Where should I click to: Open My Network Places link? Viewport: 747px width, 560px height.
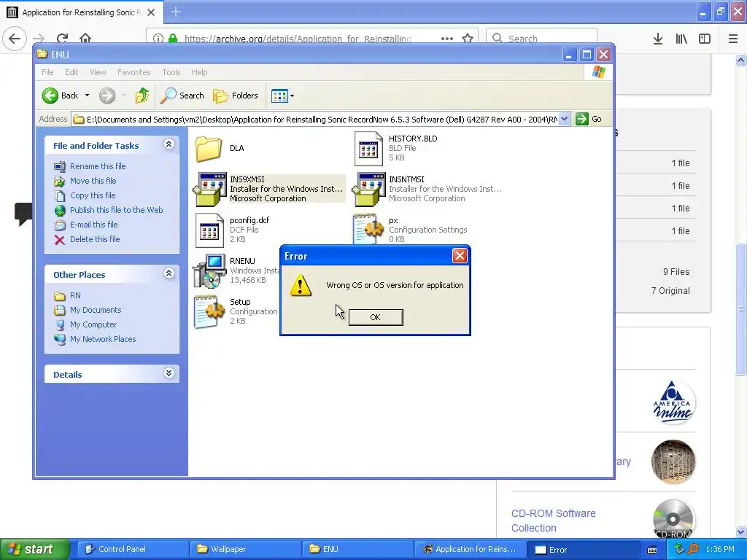[95, 339]
